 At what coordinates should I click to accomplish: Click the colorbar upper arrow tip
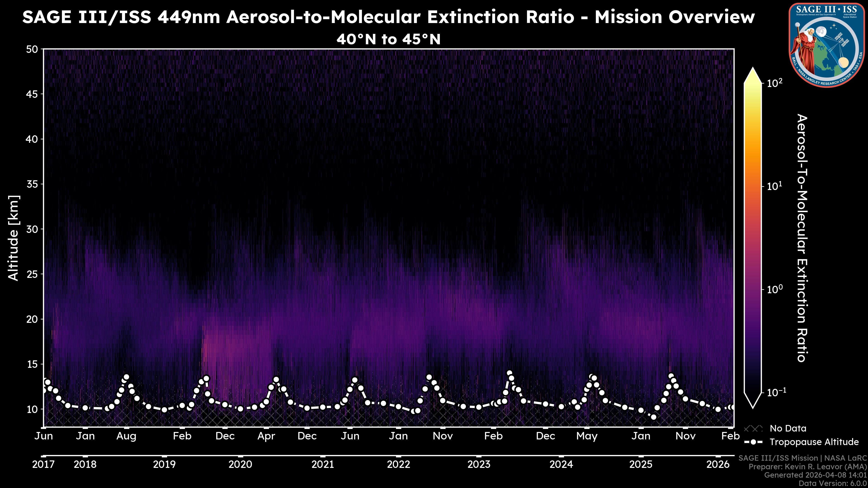(753, 71)
